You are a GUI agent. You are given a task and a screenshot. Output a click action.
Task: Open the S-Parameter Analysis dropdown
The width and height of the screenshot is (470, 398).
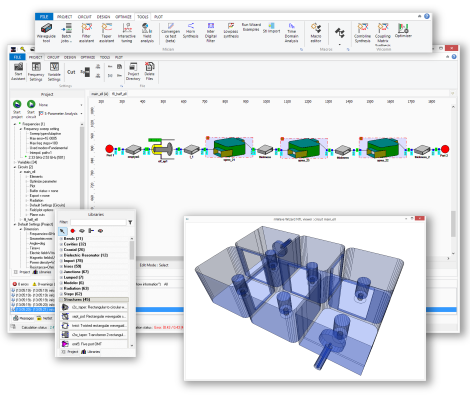(x=61, y=114)
